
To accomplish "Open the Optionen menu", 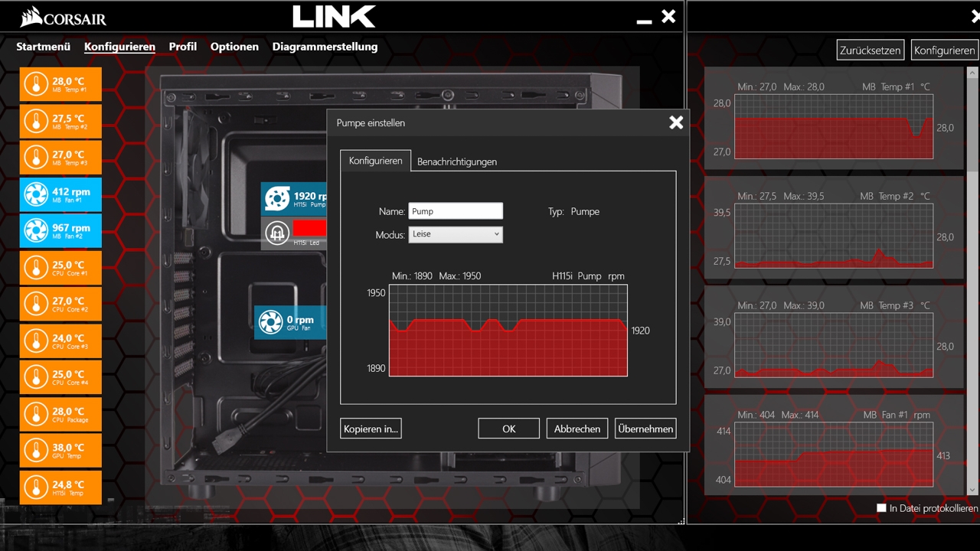I will tap(234, 47).
